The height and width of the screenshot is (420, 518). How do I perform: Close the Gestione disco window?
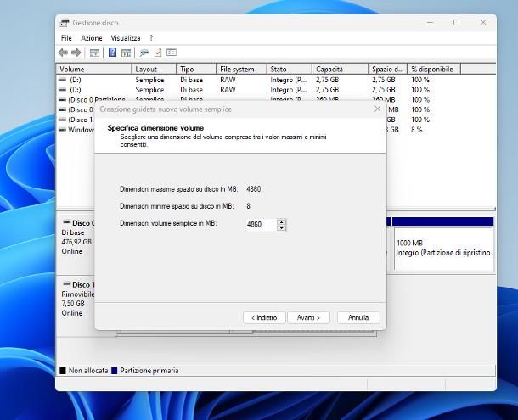point(483,22)
